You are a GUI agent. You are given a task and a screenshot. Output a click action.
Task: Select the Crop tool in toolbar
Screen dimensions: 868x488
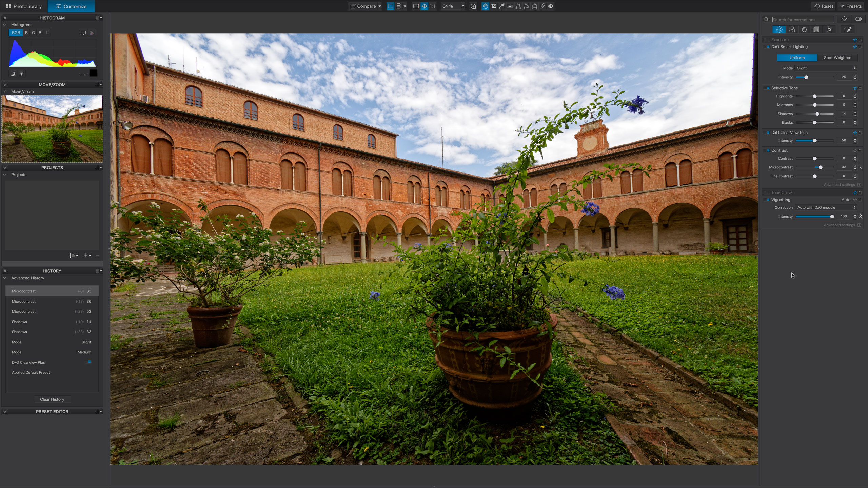pyautogui.click(x=494, y=6)
